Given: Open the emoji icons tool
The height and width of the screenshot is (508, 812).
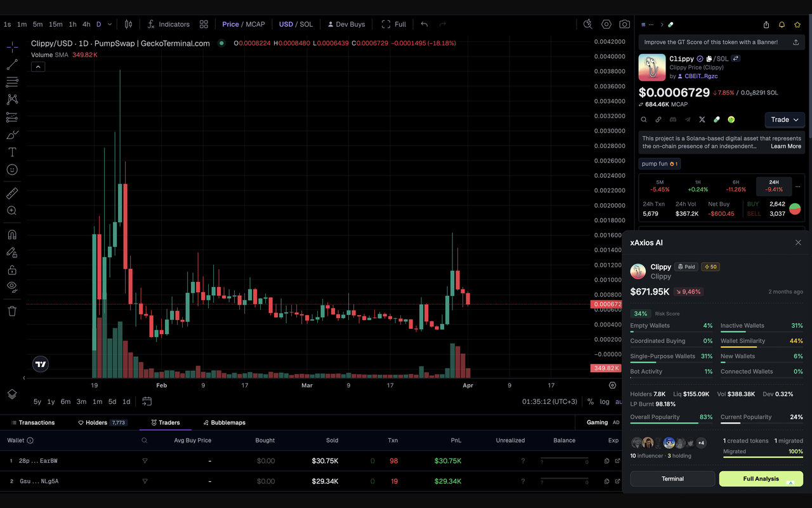Looking at the screenshot, I should coord(12,170).
